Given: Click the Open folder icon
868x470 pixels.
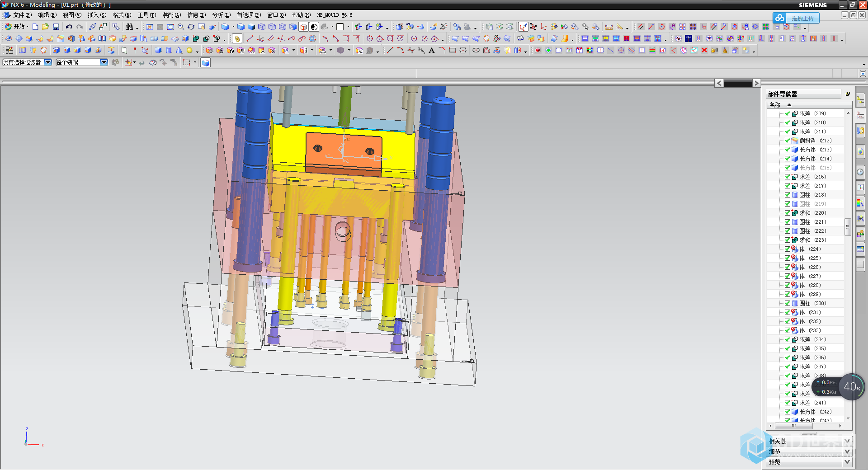Looking at the screenshot, I should pyautogui.click(x=45, y=27).
